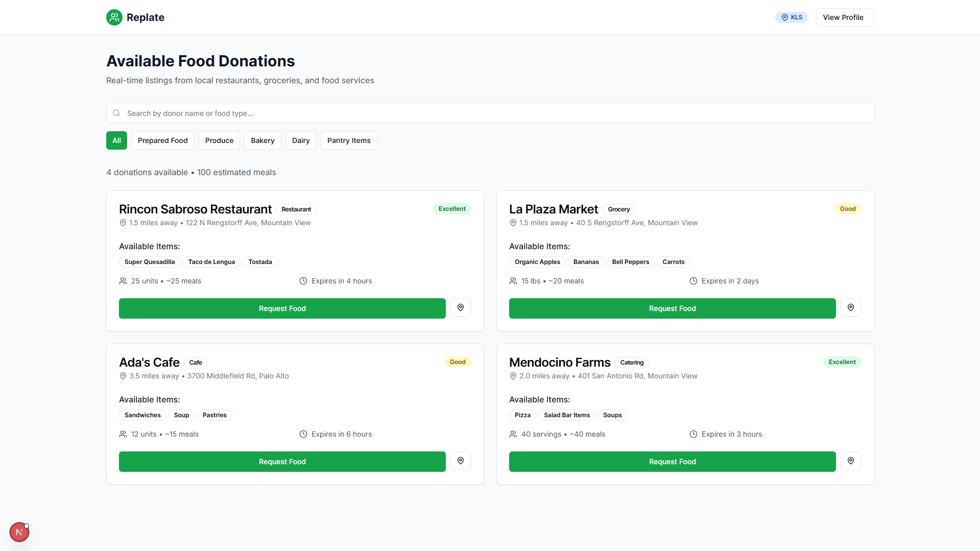Open map pin button for Rincon Sabroso

tap(461, 307)
